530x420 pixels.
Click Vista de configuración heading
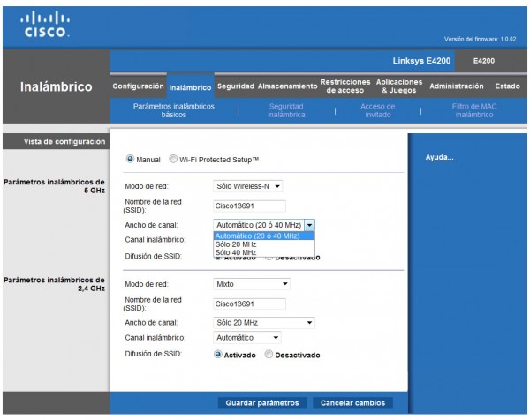64,141
